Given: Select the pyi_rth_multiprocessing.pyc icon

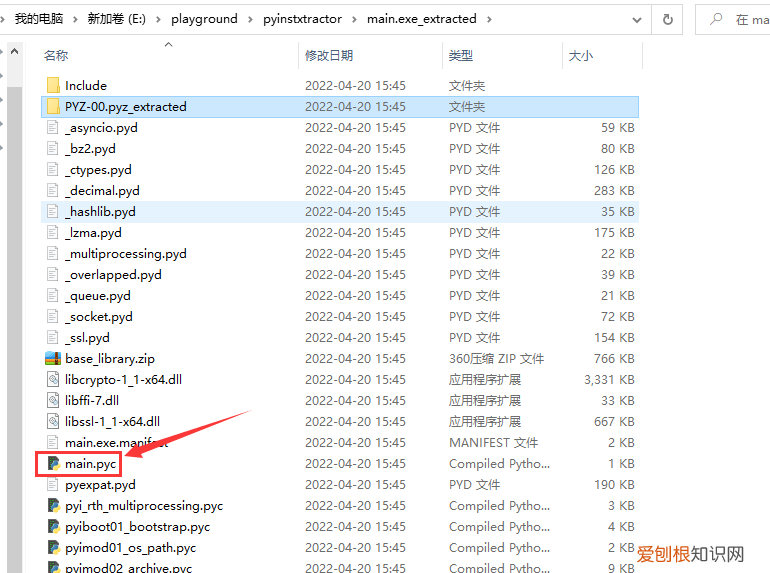Looking at the screenshot, I should click(53, 506).
